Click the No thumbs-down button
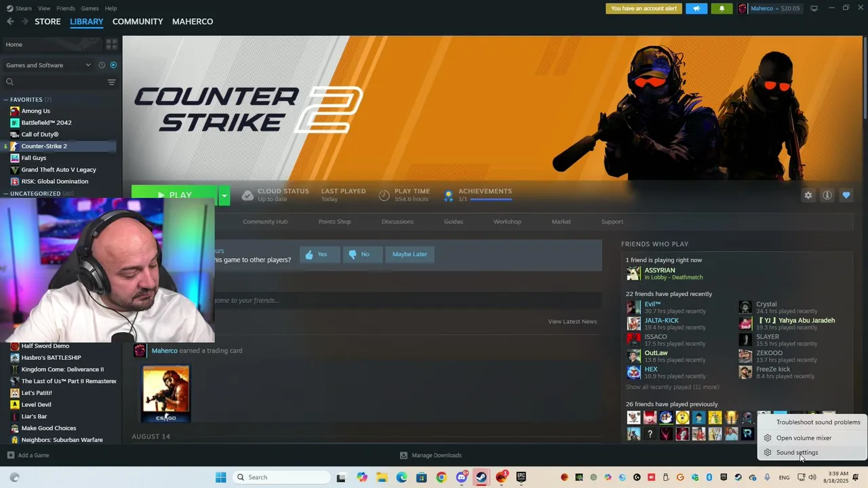 pyautogui.click(x=363, y=254)
